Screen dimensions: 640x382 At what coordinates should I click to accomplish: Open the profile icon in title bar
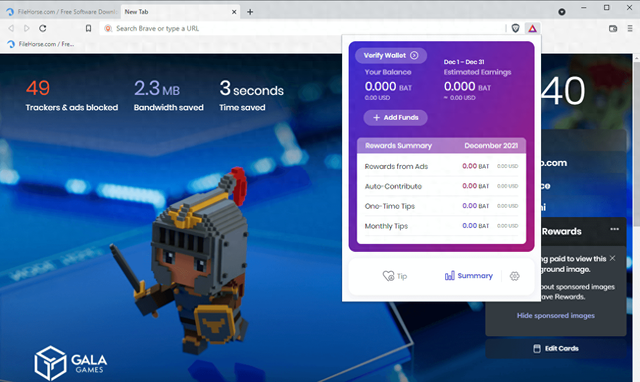(x=562, y=12)
